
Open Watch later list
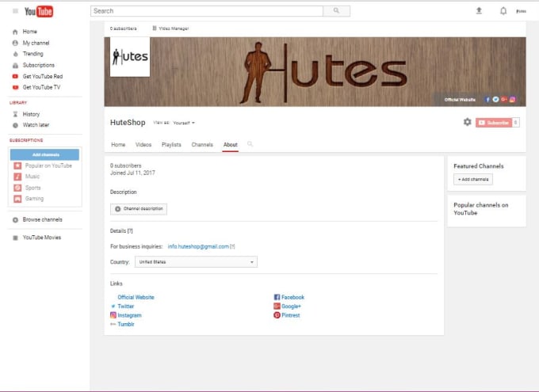click(x=36, y=125)
